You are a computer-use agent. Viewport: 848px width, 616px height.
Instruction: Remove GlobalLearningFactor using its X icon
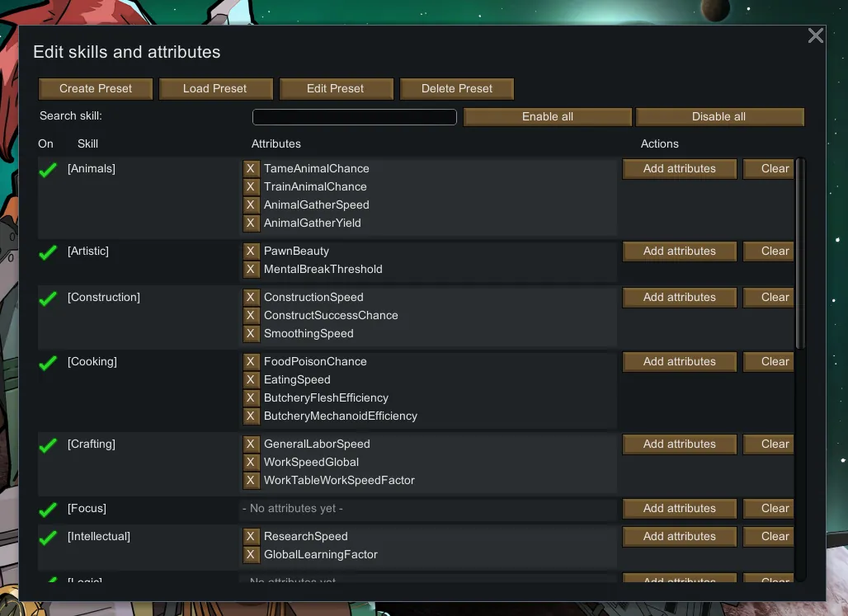pyautogui.click(x=252, y=554)
